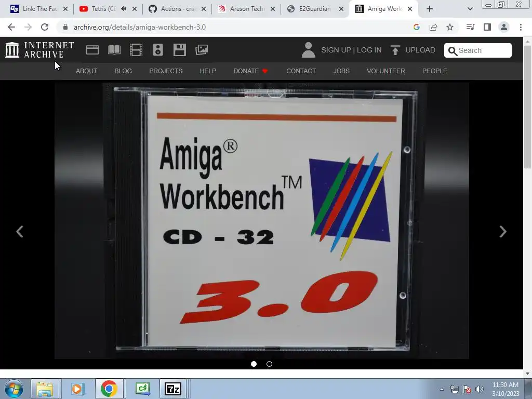Click the user avatar icon near Sign Up
The height and width of the screenshot is (399, 532).
pyautogui.click(x=308, y=50)
